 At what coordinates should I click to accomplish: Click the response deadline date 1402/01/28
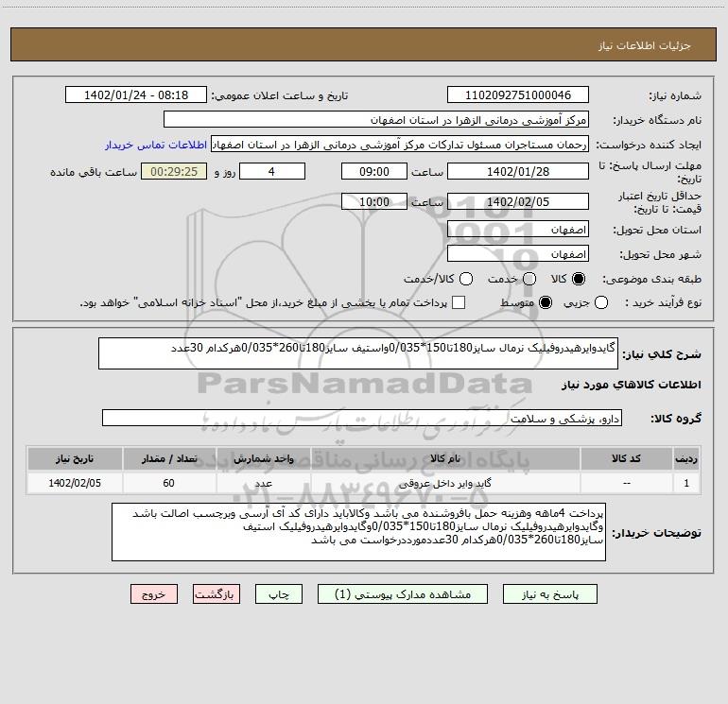518,171
